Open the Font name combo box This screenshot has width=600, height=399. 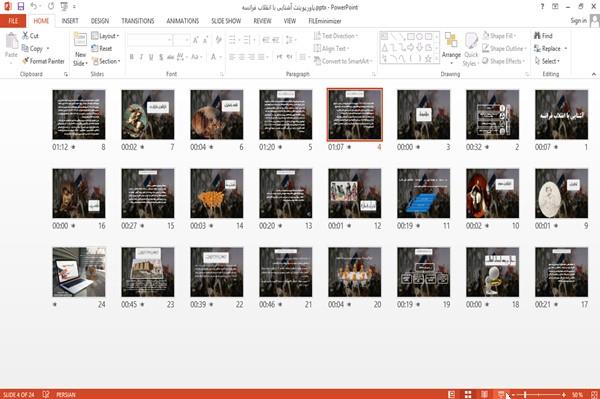[x=150, y=39]
